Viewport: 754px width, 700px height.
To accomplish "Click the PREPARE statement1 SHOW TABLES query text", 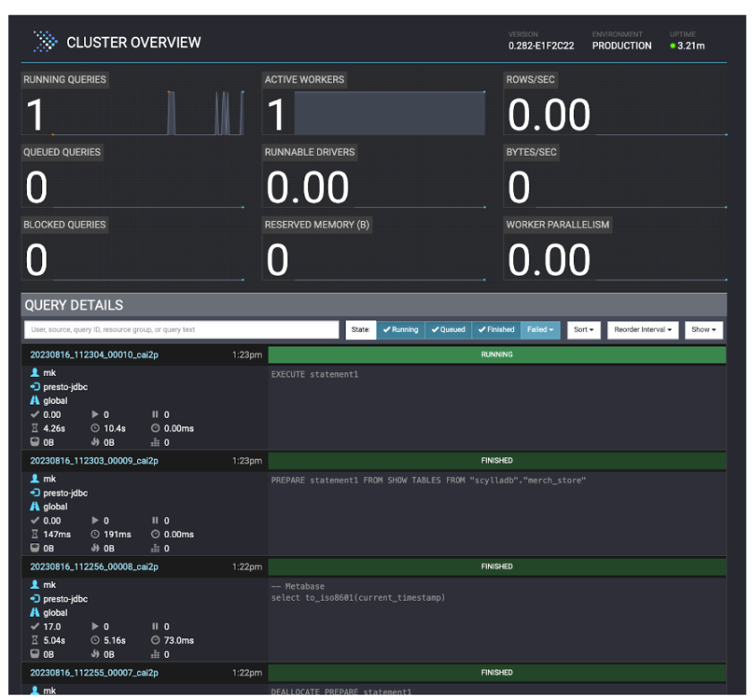I will point(428,481).
